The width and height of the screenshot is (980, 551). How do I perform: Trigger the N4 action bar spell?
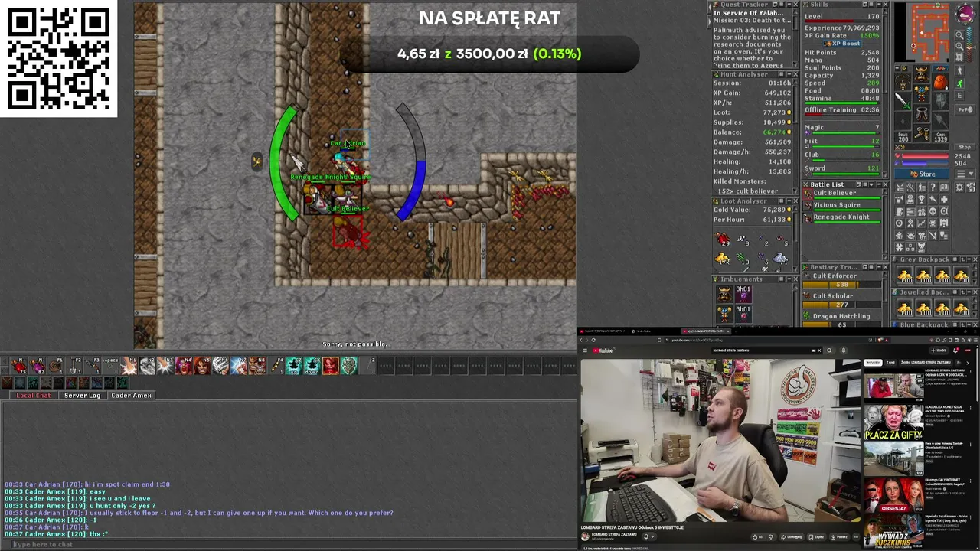pyautogui.click(x=185, y=366)
